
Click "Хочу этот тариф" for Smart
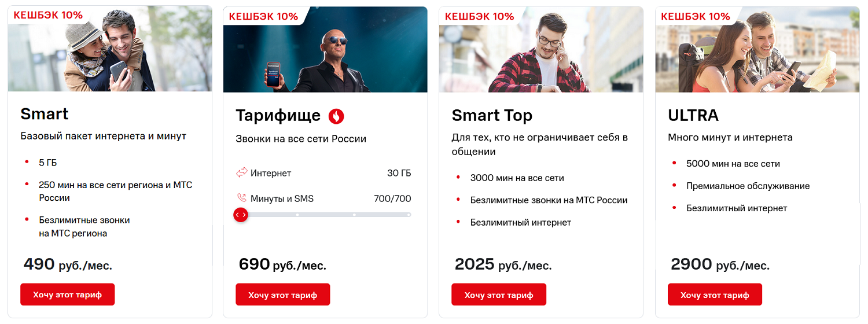(67, 294)
